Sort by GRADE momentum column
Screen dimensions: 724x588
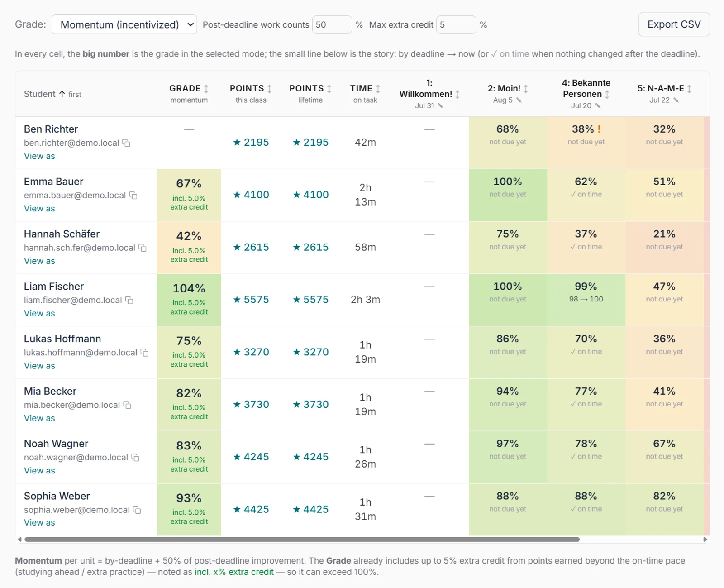coord(206,89)
